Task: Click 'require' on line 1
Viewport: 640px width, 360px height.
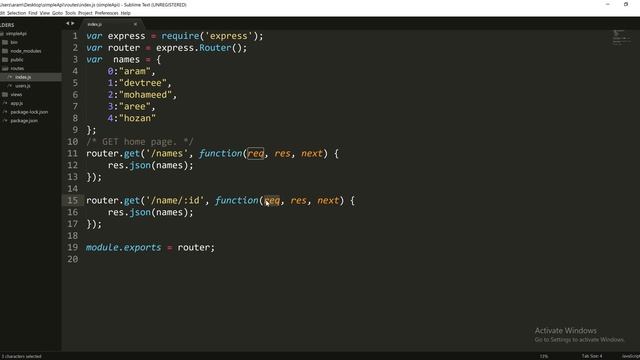Action: point(180,36)
